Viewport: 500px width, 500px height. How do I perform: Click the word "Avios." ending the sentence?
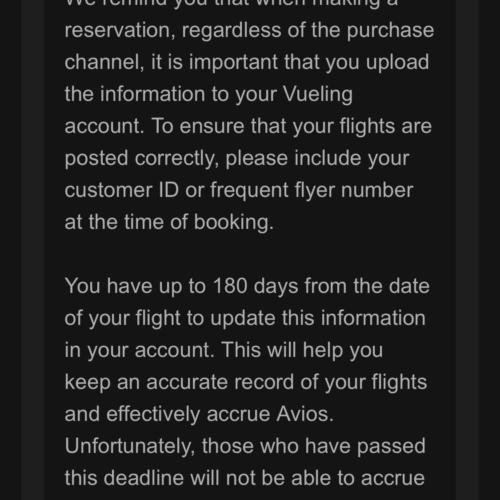point(305,414)
